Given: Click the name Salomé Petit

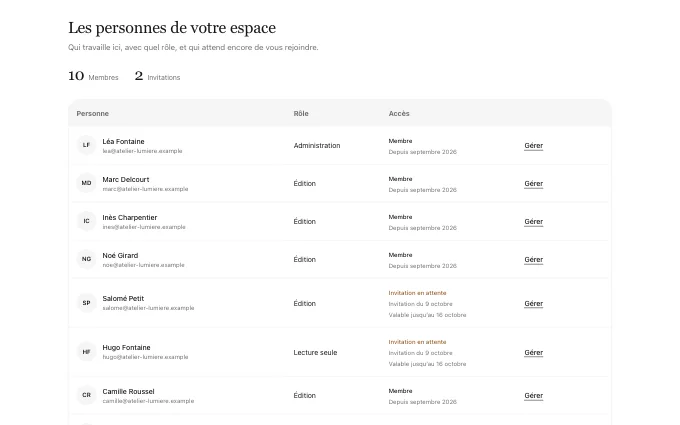Looking at the screenshot, I should (x=123, y=298).
